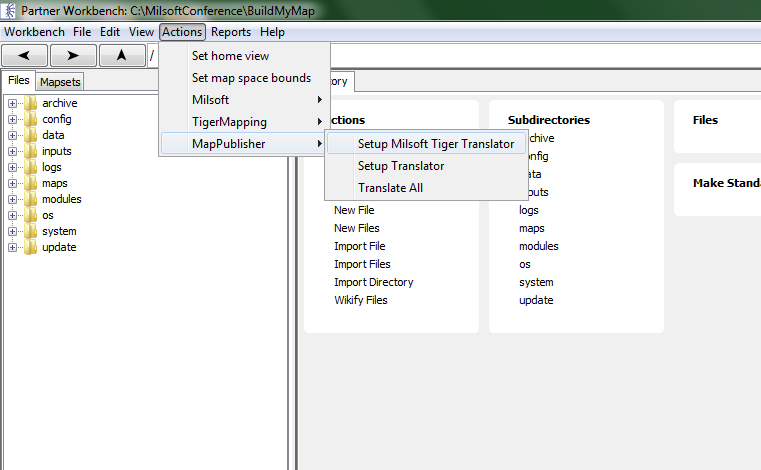The image size is (761, 470).
Task: Expand the logs tree node
Action: tap(12, 168)
